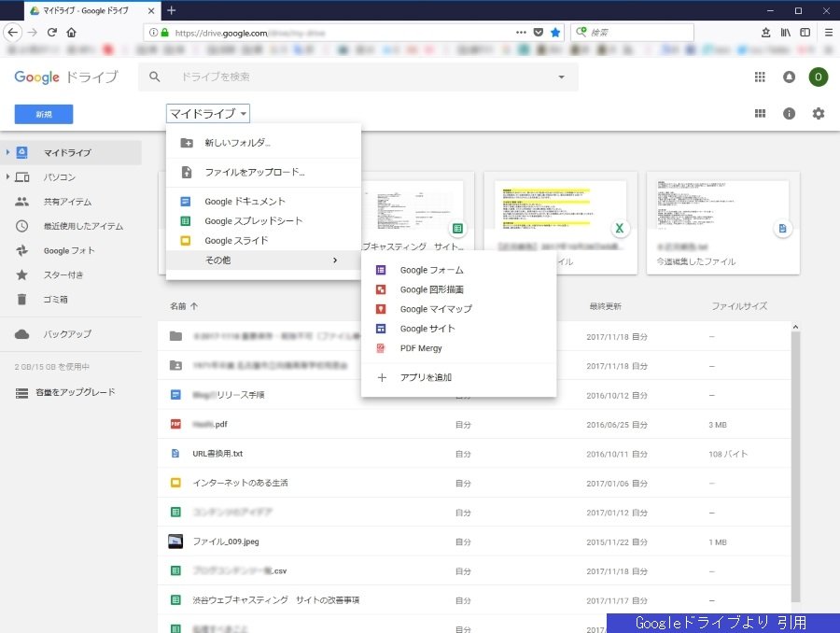Viewport: 840px width, 633px height.
Task: Open Google apps grid launcher
Action: click(x=760, y=77)
